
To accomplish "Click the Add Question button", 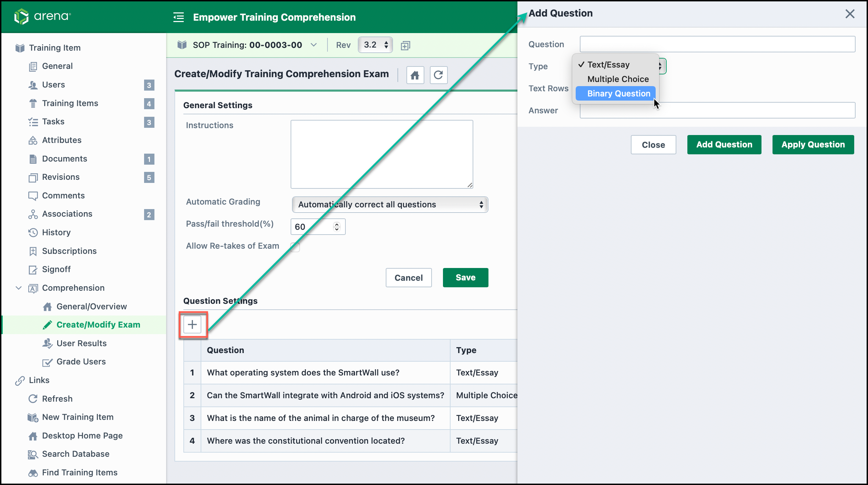I will [x=724, y=145].
